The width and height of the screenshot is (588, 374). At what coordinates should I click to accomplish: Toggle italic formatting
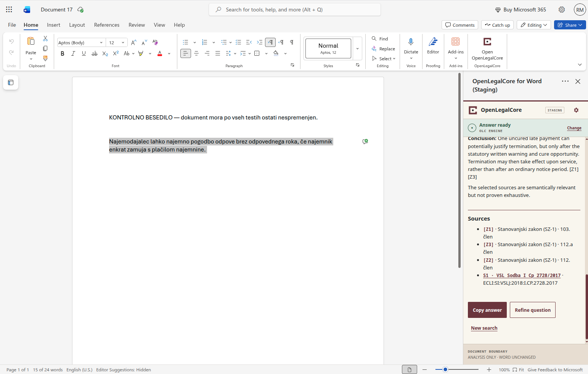tap(73, 53)
